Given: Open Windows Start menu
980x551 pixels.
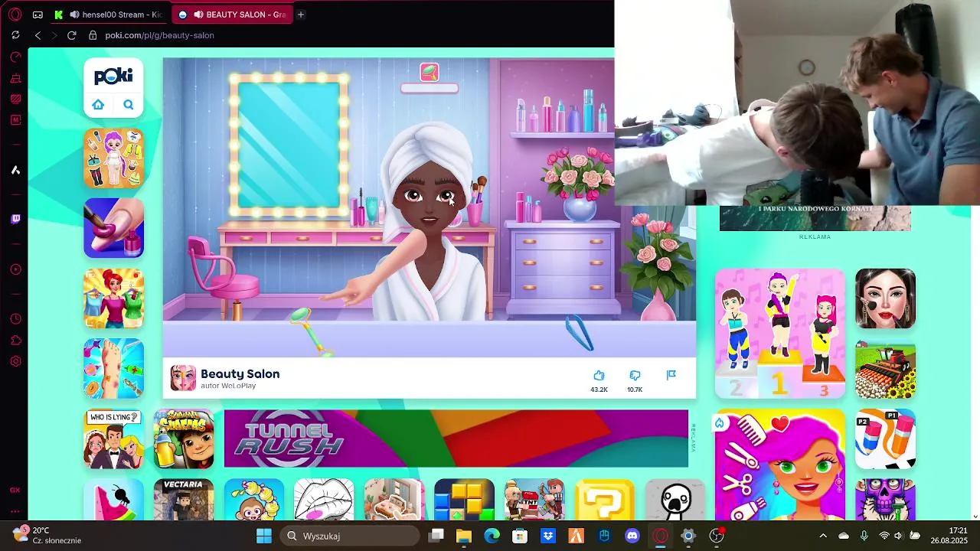Looking at the screenshot, I should click(x=263, y=536).
